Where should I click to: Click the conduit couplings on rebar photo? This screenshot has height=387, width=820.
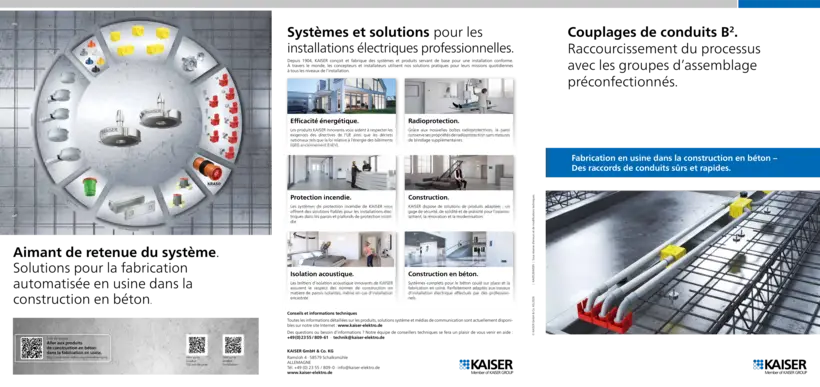tap(683, 262)
